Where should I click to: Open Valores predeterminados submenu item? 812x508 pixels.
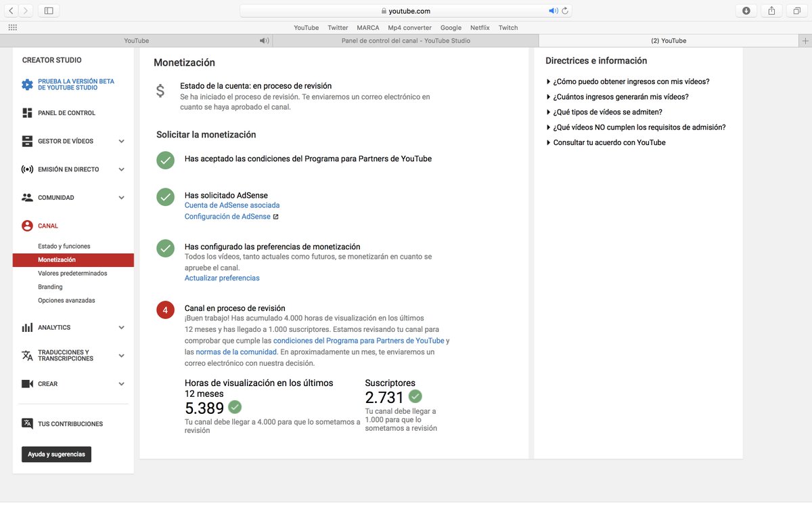(72, 274)
